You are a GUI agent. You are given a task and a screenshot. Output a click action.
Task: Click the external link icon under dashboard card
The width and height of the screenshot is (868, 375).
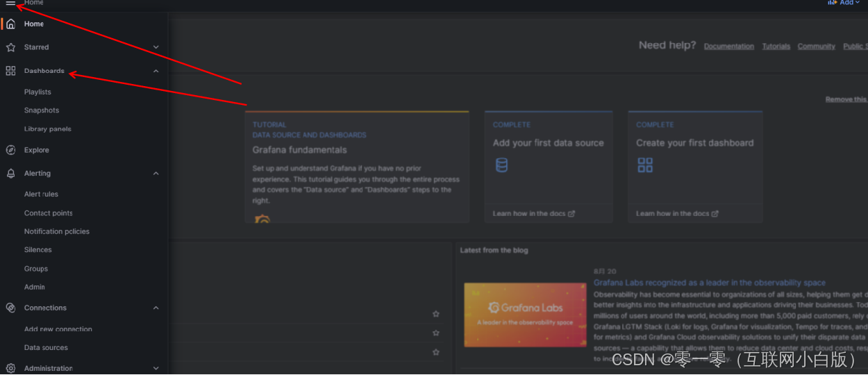[x=715, y=214]
